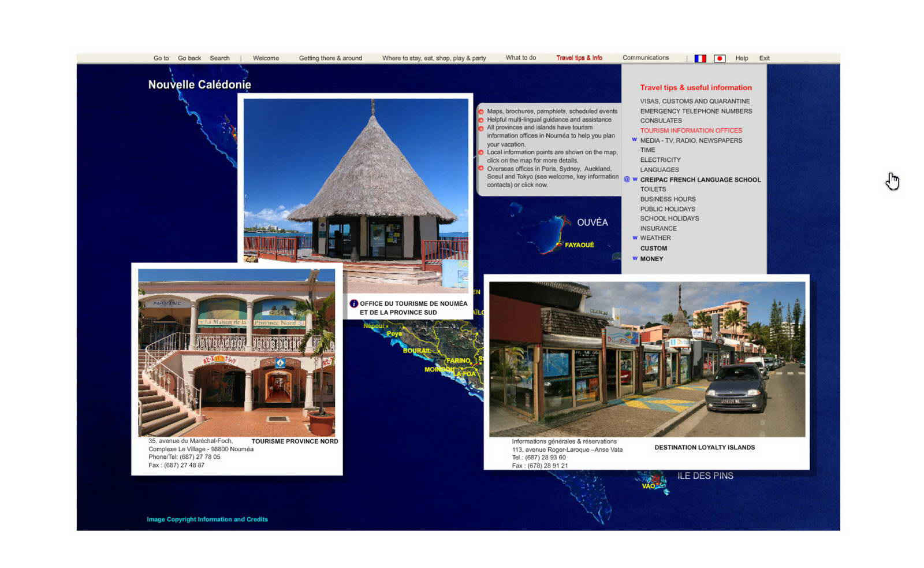Click the info 'i' icon beside OFFICE DU TOURISME DE NOUMÉA
Viewport: 924px width, 568px height.
point(354,303)
